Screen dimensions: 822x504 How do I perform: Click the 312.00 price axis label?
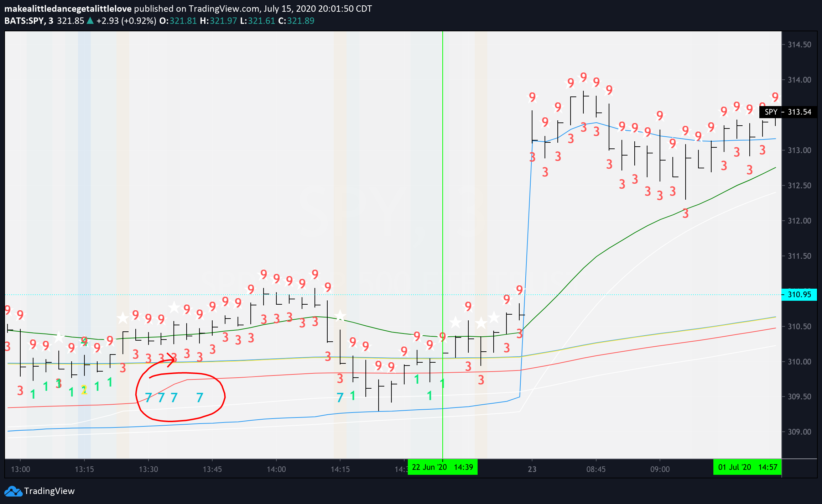tap(799, 221)
